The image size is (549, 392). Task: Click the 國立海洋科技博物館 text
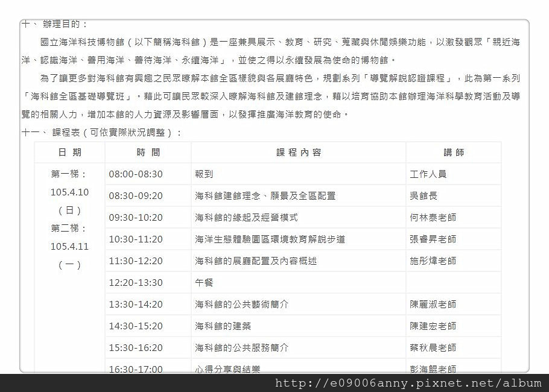(82, 42)
